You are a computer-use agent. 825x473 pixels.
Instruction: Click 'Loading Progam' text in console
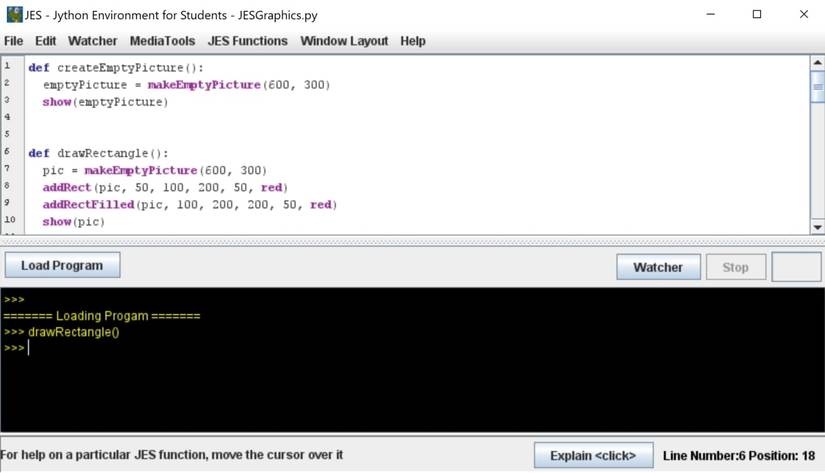coord(102,316)
